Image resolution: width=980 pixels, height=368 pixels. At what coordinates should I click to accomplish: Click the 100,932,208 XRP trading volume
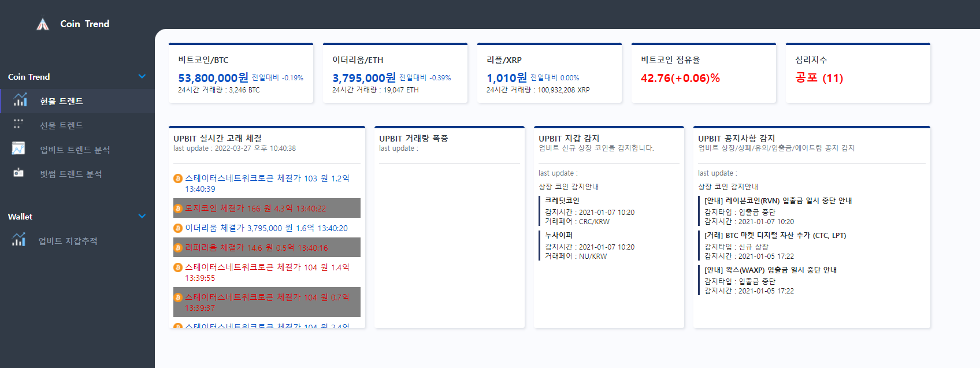[563, 90]
